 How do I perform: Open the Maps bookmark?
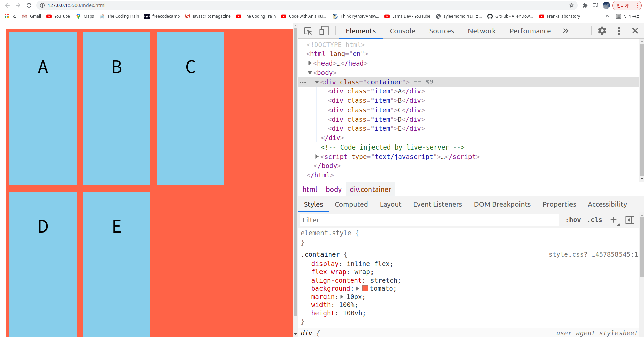[x=85, y=16]
